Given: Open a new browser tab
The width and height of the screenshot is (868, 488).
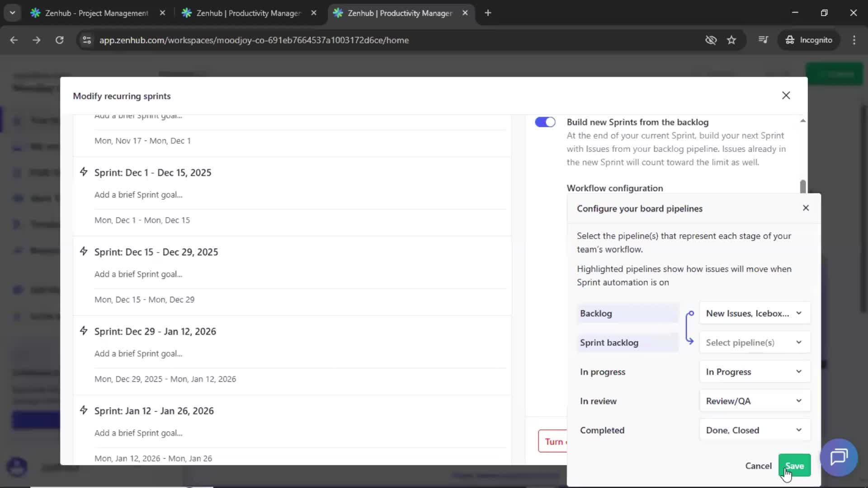Looking at the screenshot, I should pyautogui.click(x=488, y=13).
